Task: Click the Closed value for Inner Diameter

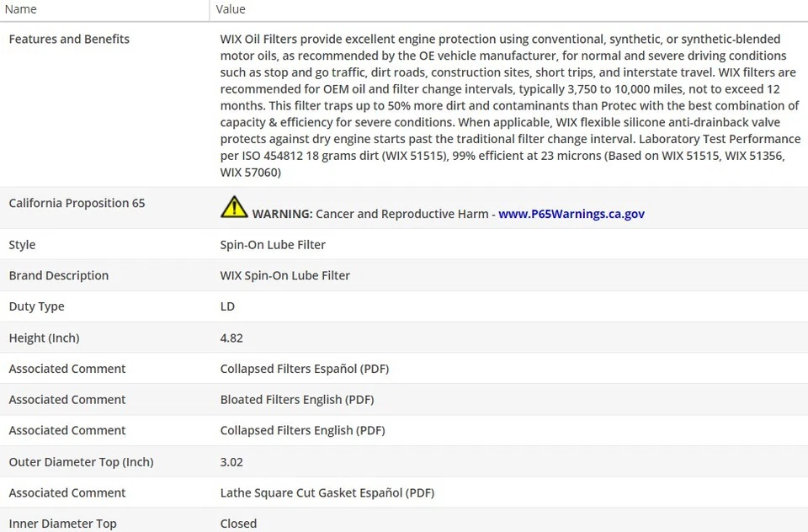Action: pos(238,524)
